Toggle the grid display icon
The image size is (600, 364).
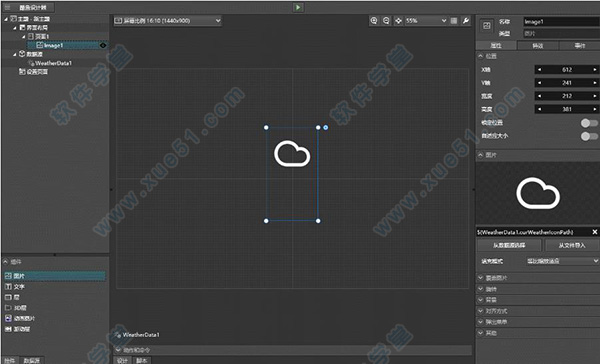pos(454,21)
